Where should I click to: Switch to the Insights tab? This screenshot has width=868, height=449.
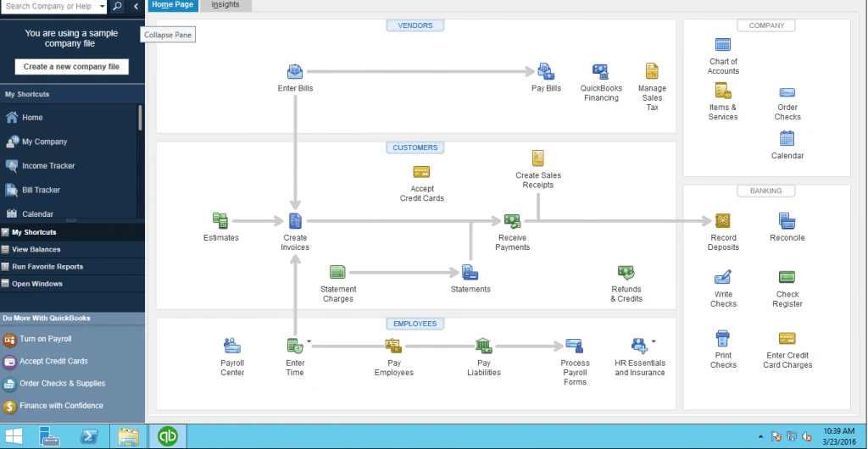point(225,5)
